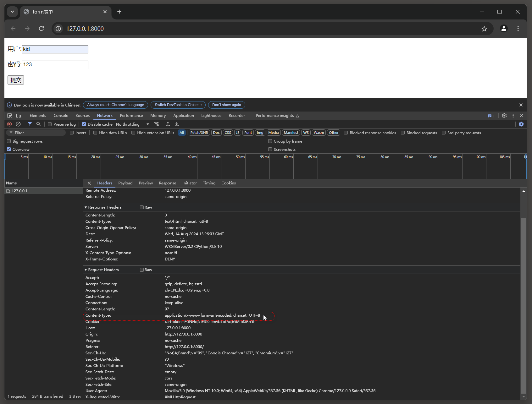
Task: Click Don't show again
Action: (x=226, y=105)
